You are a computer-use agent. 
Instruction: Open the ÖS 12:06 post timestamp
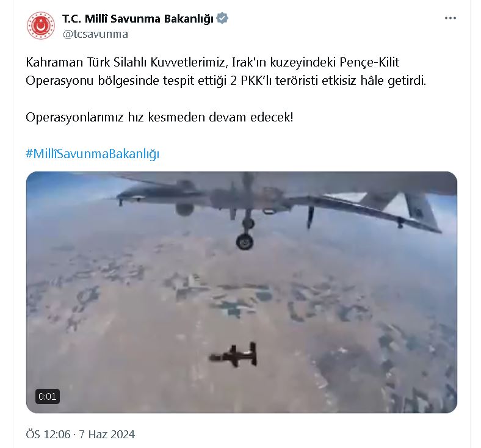coord(48,435)
